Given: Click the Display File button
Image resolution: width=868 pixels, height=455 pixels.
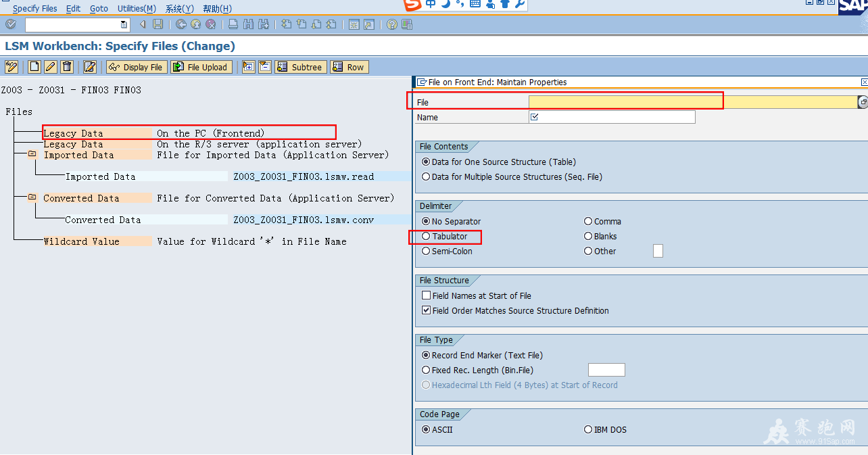Looking at the screenshot, I should point(137,67).
